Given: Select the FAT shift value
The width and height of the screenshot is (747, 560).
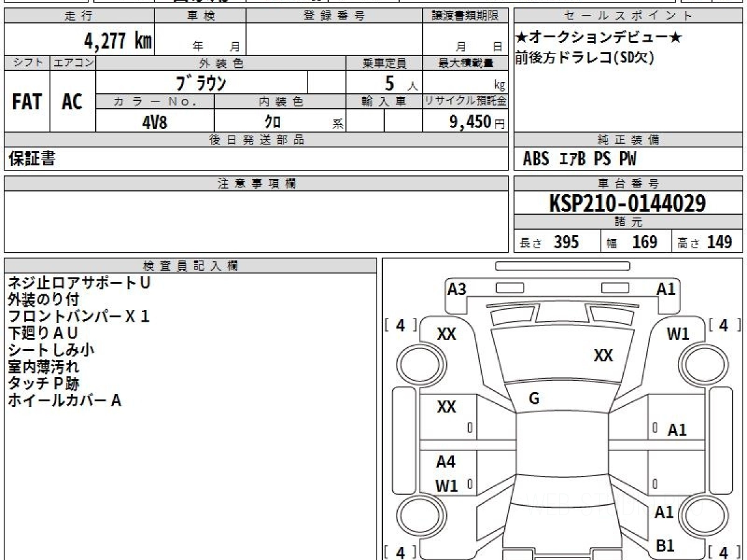Looking at the screenshot, I should (x=27, y=101).
